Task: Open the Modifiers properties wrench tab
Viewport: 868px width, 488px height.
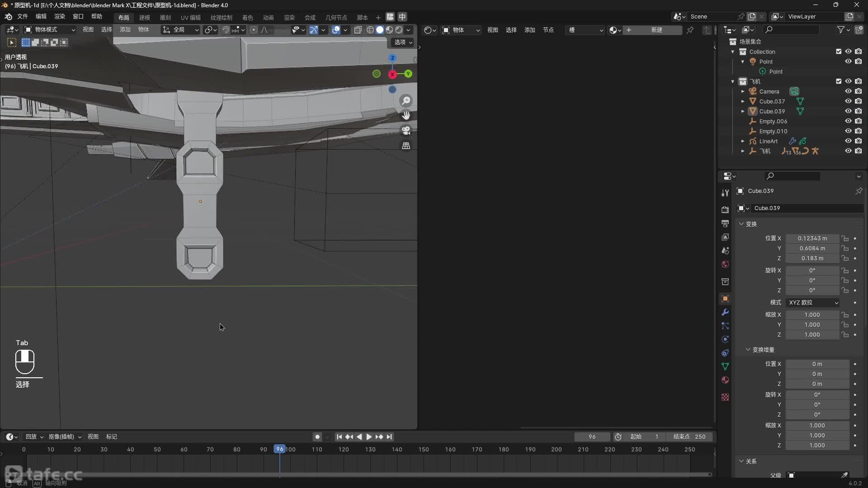Action: coord(725,312)
